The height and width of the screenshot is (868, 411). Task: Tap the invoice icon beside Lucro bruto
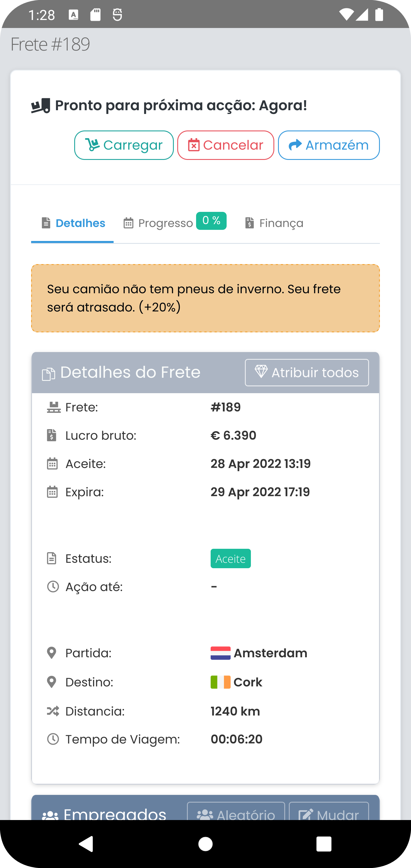tap(52, 435)
